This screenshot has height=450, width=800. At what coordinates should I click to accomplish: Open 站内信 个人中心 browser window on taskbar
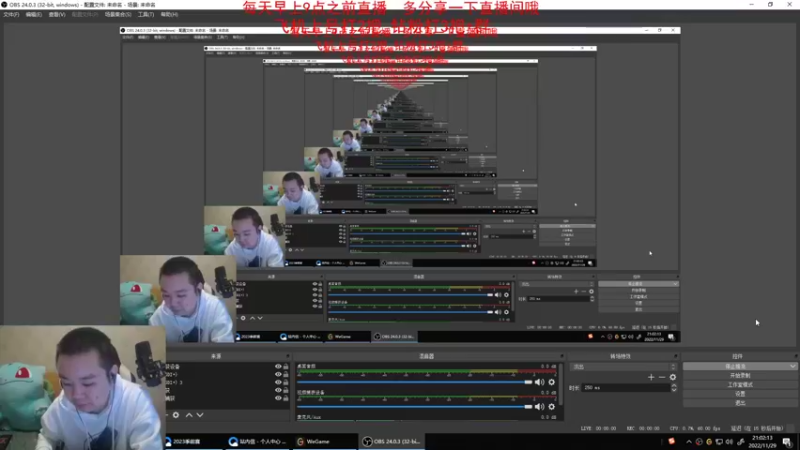click(258, 441)
